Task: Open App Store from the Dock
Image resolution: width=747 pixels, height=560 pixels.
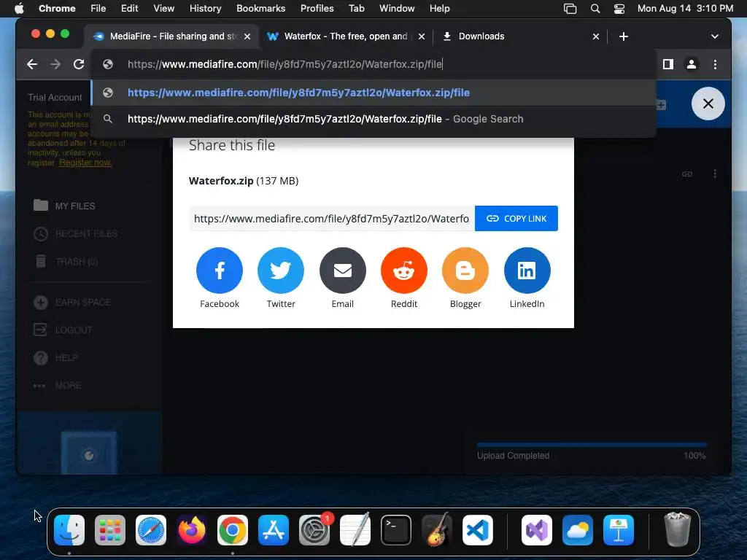Action: pyautogui.click(x=274, y=530)
